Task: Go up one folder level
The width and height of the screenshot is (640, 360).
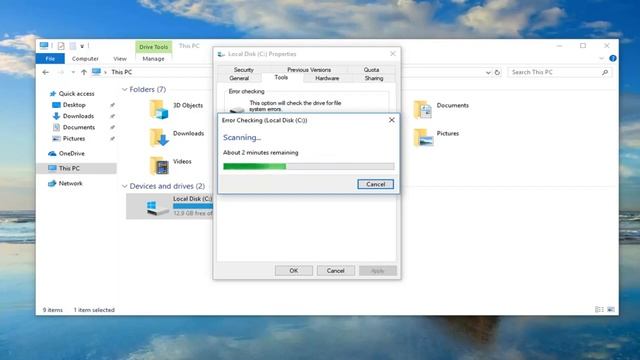Action: [84, 72]
